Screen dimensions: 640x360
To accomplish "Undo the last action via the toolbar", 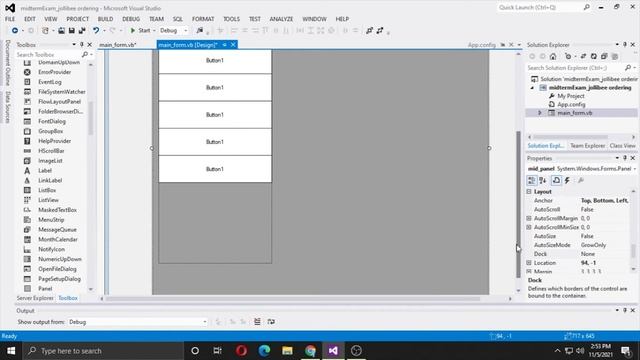I will [x=96, y=31].
